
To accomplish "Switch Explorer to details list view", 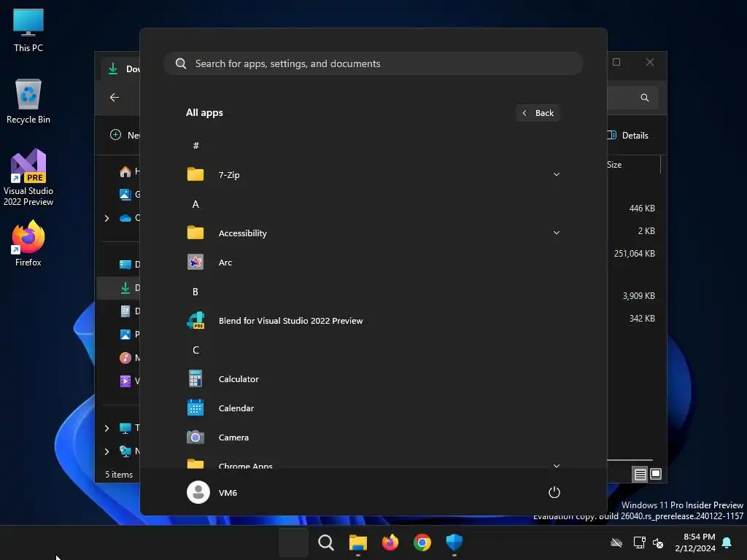I will tap(640, 474).
